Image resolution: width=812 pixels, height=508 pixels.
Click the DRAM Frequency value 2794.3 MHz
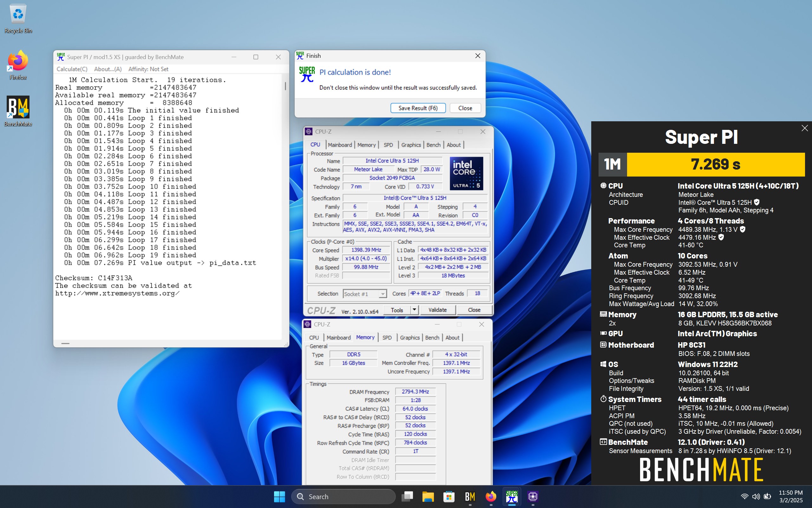tap(416, 391)
